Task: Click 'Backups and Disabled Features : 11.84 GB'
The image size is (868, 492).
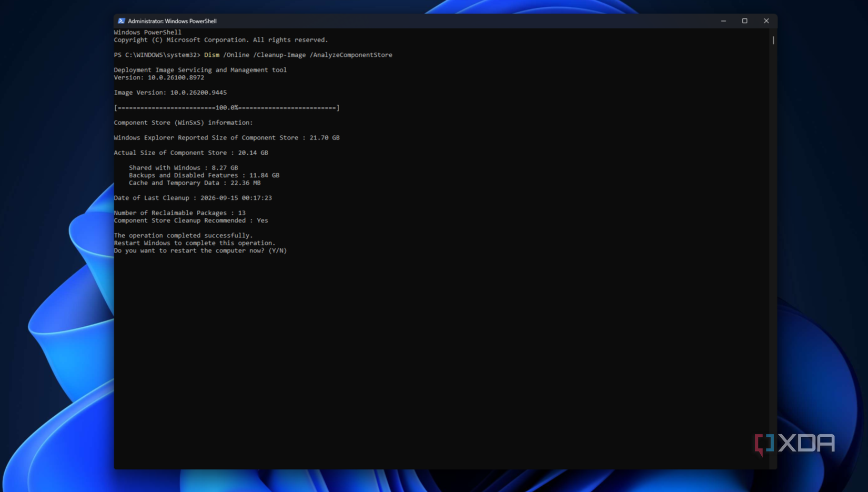Action: 204,175
